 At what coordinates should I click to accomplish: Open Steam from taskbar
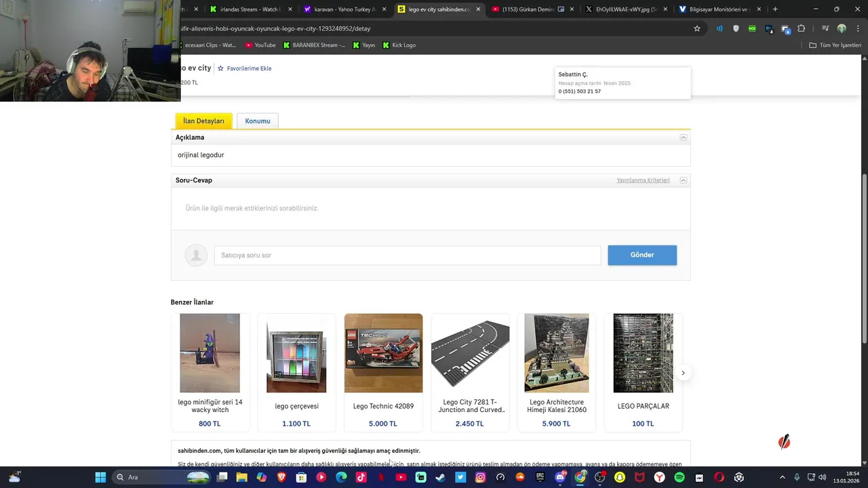441,477
